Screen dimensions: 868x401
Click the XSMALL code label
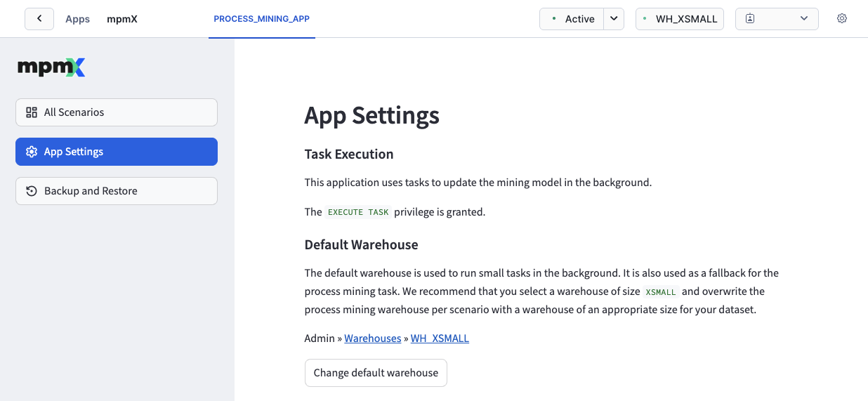tap(661, 291)
